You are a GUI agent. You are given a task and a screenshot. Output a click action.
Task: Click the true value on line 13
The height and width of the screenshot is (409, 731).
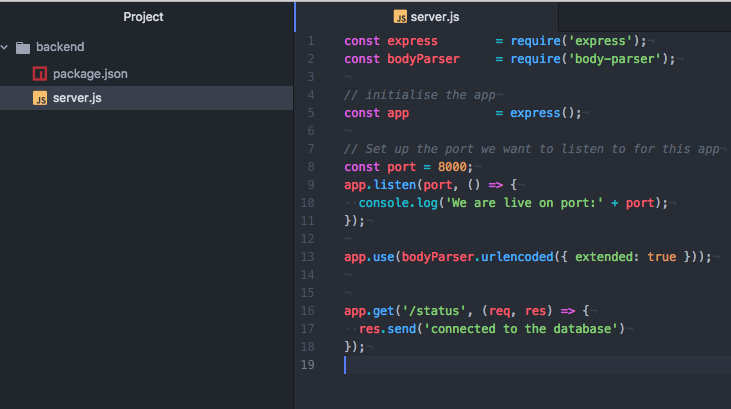click(x=662, y=257)
